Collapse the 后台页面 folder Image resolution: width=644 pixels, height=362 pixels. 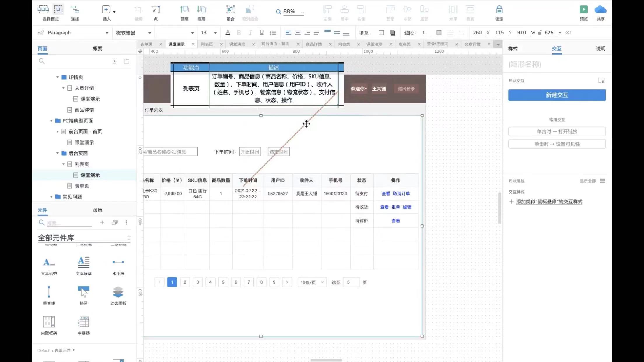point(57,153)
